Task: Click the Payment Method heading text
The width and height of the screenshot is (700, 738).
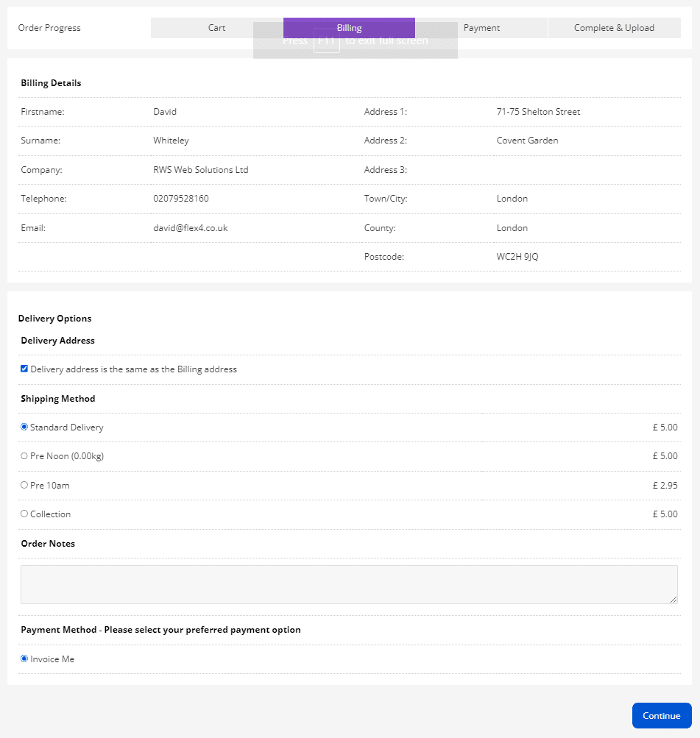Action: 160,630
